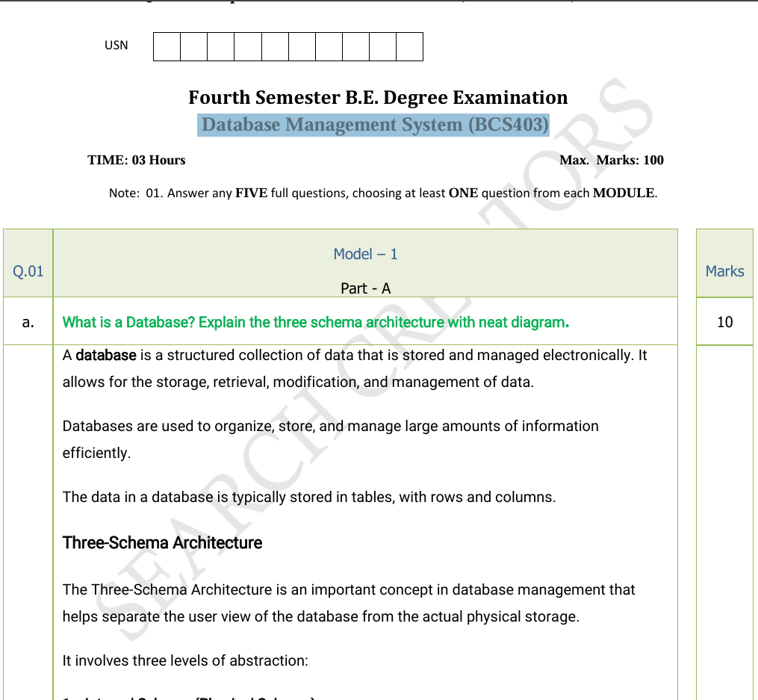Click 'It involves three levels of abstraction:'
This screenshot has width=758, height=700.
coord(185,661)
